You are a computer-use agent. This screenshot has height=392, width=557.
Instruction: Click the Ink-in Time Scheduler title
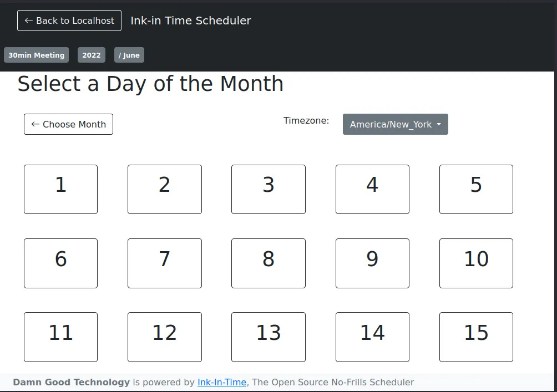(190, 21)
